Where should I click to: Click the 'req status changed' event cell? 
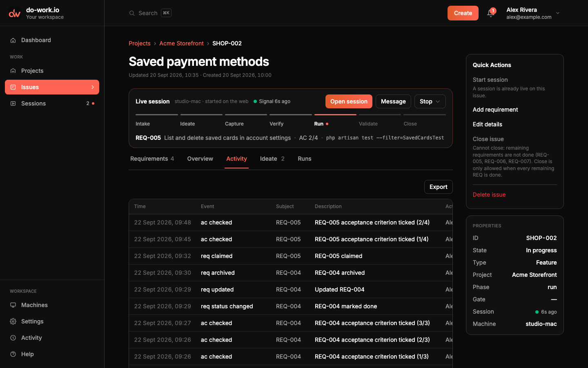click(x=227, y=306)
